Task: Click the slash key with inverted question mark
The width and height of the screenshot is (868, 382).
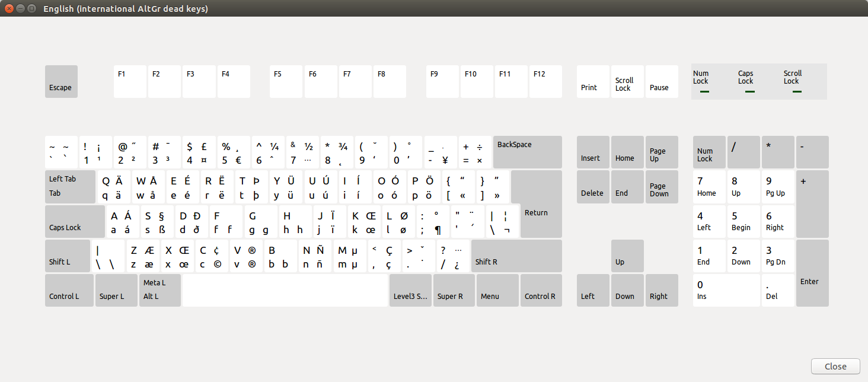Action: tap(453, 256)
